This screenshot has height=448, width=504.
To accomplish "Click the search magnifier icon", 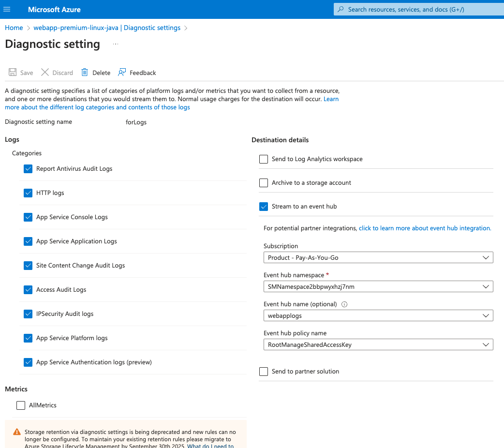I will [341, 9].
